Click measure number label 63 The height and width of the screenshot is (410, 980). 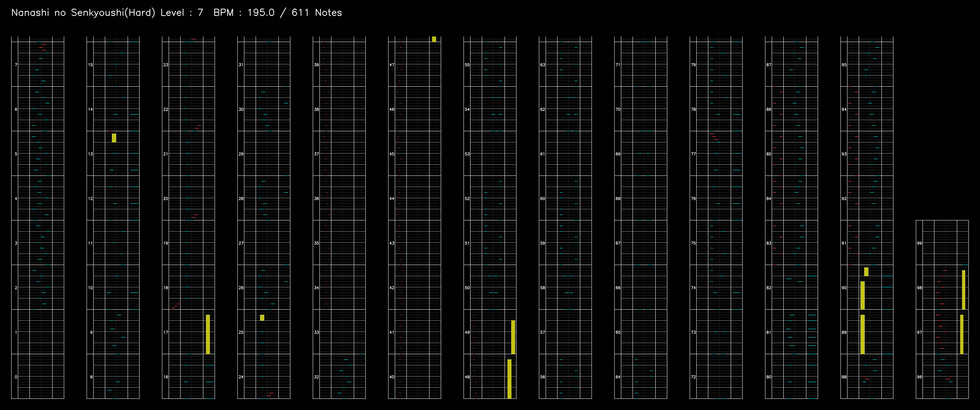coord(543,65)
